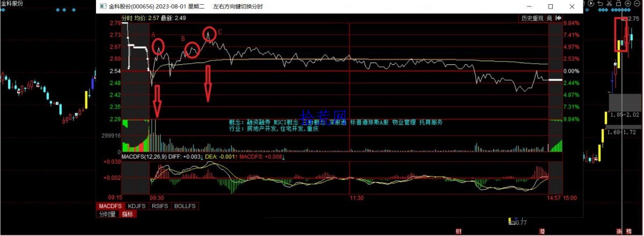This screenshot has width=644, height=236.
Task: Click the undo arrow icon in the top-right toolbar
Action: tap(601, 3)
